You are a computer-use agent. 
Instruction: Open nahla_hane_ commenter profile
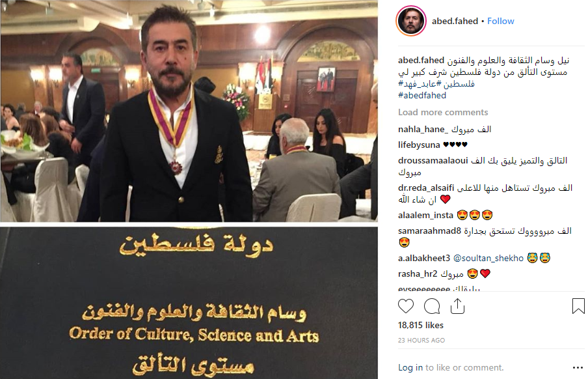pos(423,129)
